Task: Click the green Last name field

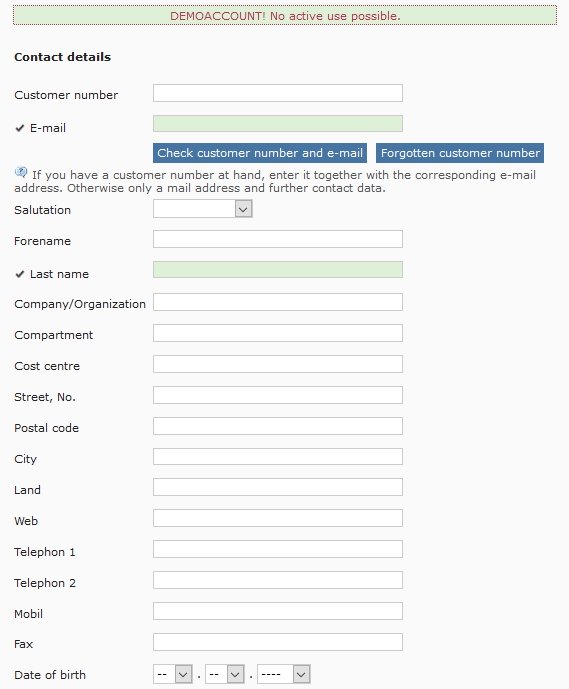Action: (x=278, y=270)
